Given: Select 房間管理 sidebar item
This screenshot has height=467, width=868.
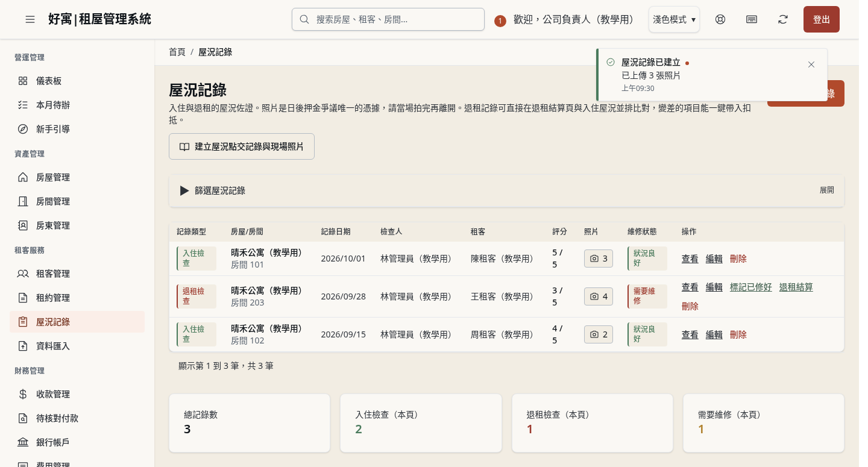Looking at the screenshot, I should pyautogui.click(x=77, y=201).
